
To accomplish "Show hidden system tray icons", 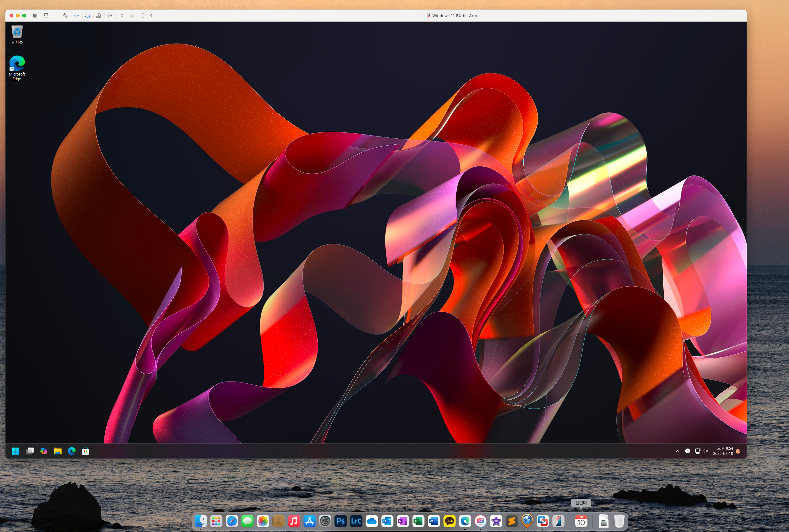I will 677,451.
